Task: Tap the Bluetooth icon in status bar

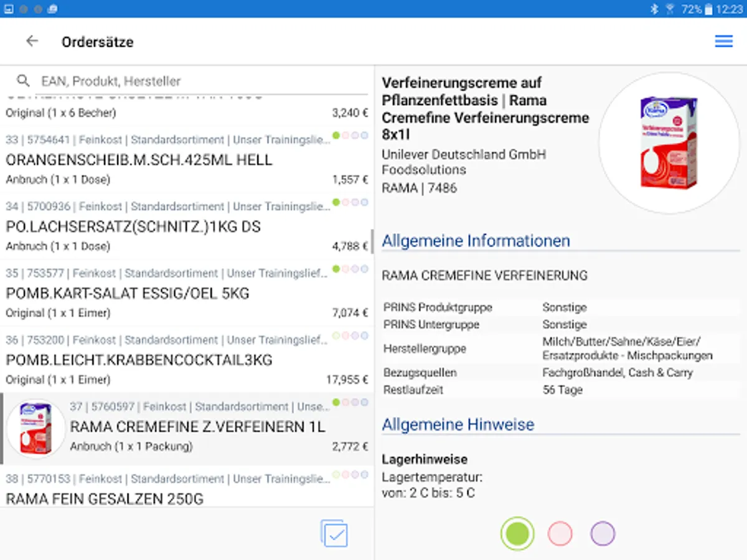Action: point(654,9)
